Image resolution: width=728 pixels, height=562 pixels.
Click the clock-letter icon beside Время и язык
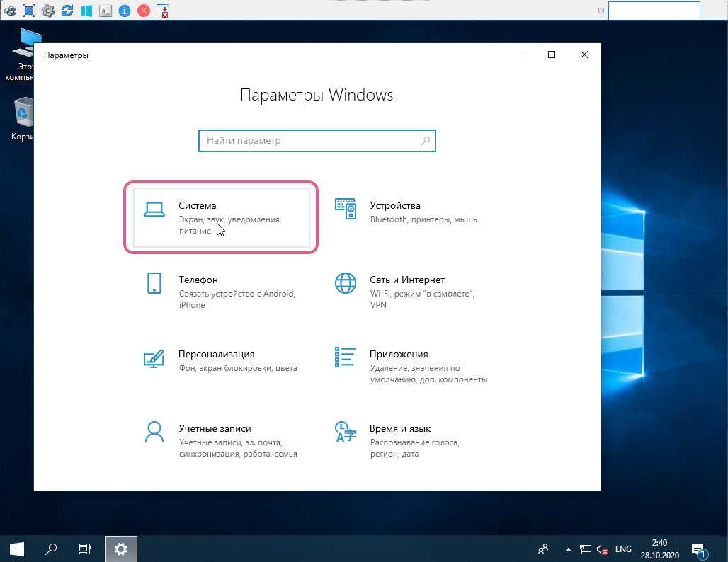click(x=346, y=432)
